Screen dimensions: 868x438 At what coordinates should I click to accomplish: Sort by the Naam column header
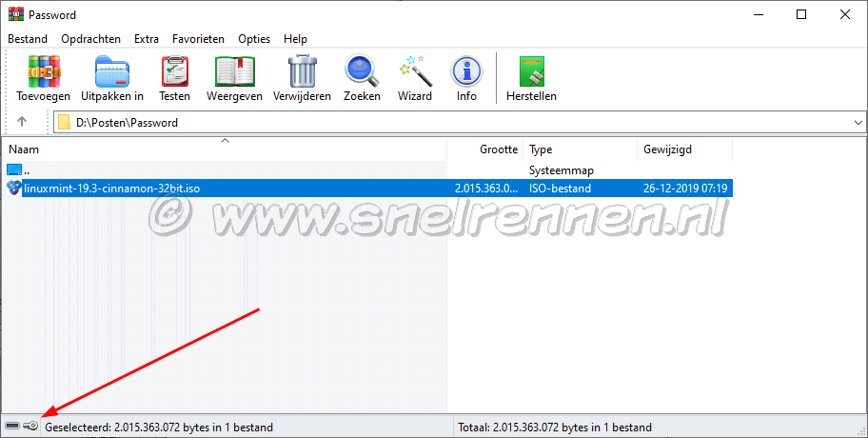pyautogui.click(x=225, y=149)
